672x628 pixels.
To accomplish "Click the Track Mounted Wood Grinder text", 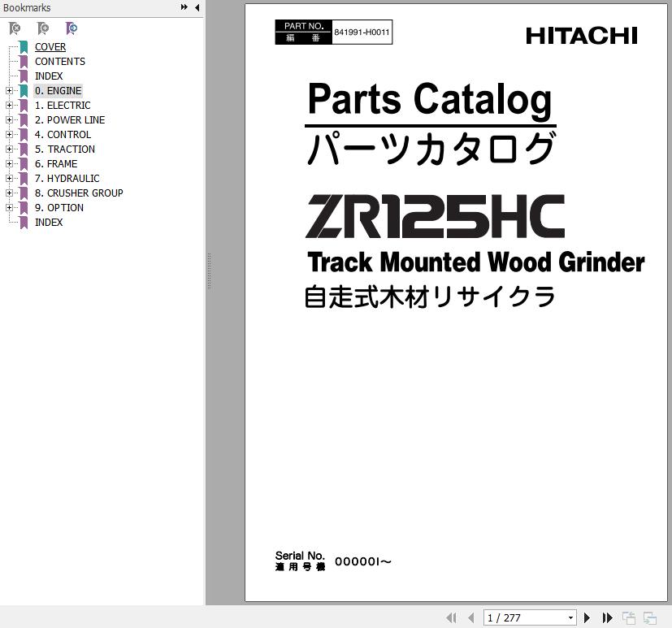I will click(x=476, y=262).
